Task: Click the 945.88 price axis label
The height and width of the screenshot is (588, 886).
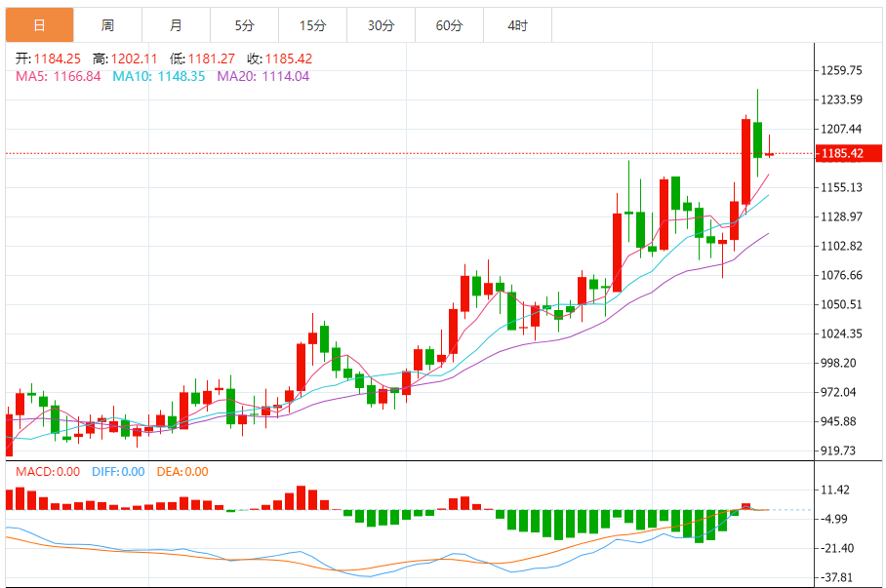Action: coord(838,422)
